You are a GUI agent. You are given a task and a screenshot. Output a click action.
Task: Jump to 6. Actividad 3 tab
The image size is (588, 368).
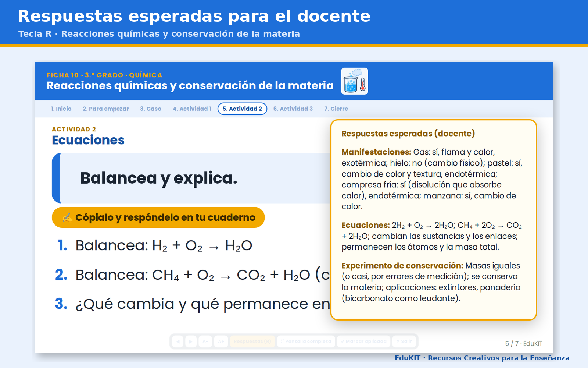293,109
